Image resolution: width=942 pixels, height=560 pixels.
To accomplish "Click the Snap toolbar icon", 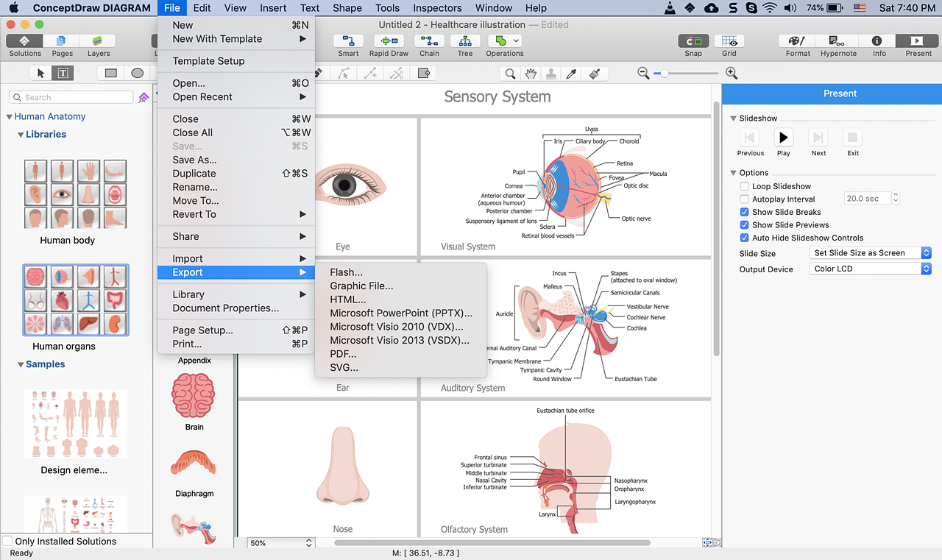I will tap(693, 41).
